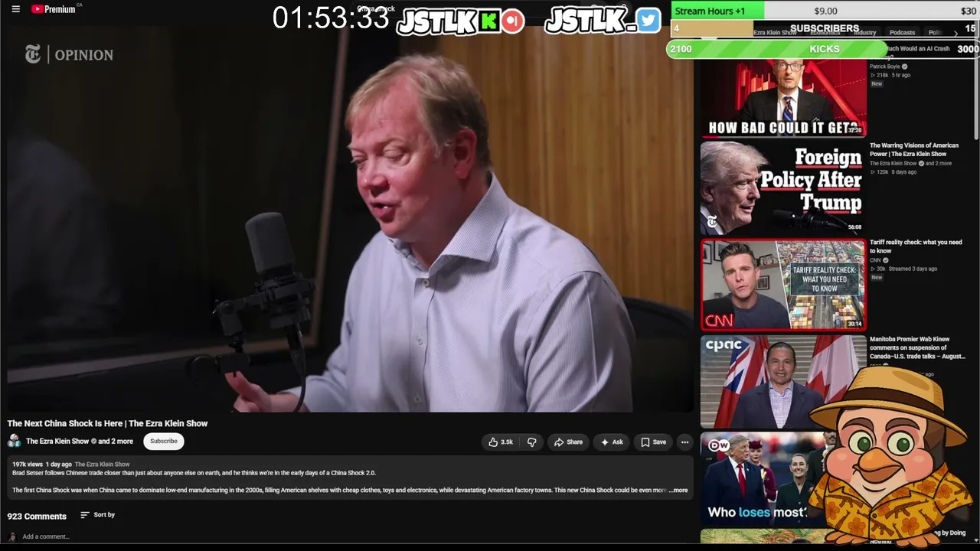Open the Ask AI button
Screen dimensions: 980x551
pyautogui.click(x=611, y=442)
